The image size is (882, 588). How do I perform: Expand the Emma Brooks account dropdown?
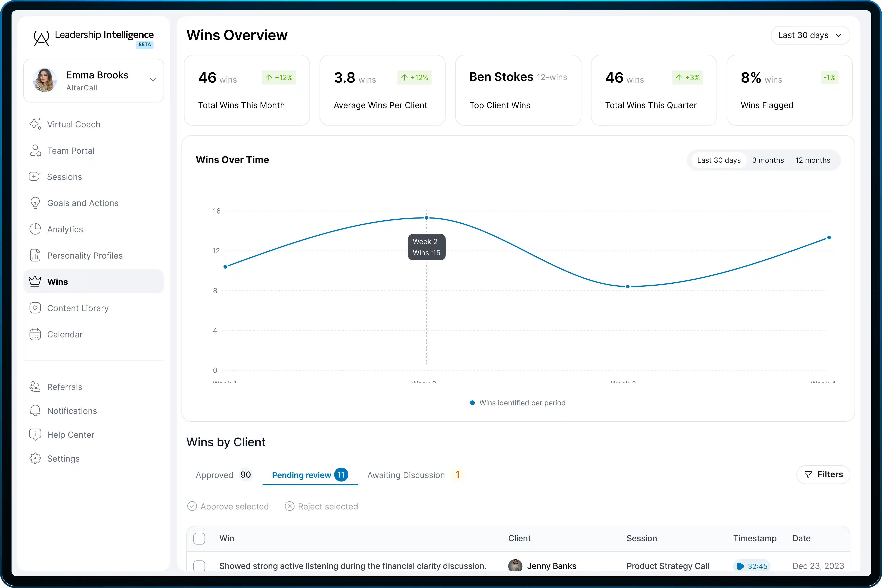tap(153, 79)
